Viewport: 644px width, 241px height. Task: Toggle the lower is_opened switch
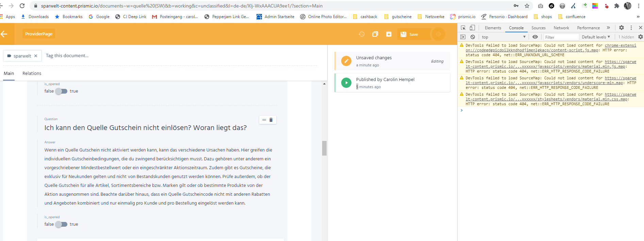[62, 224]
